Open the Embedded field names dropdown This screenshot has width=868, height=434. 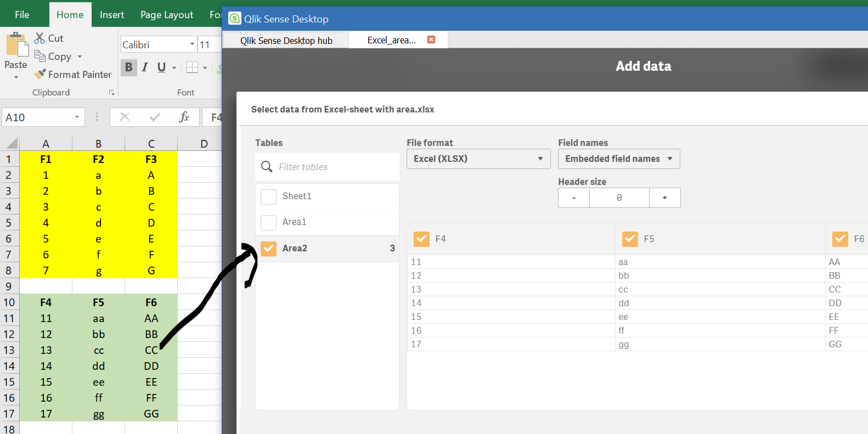[x=619, y=159]
